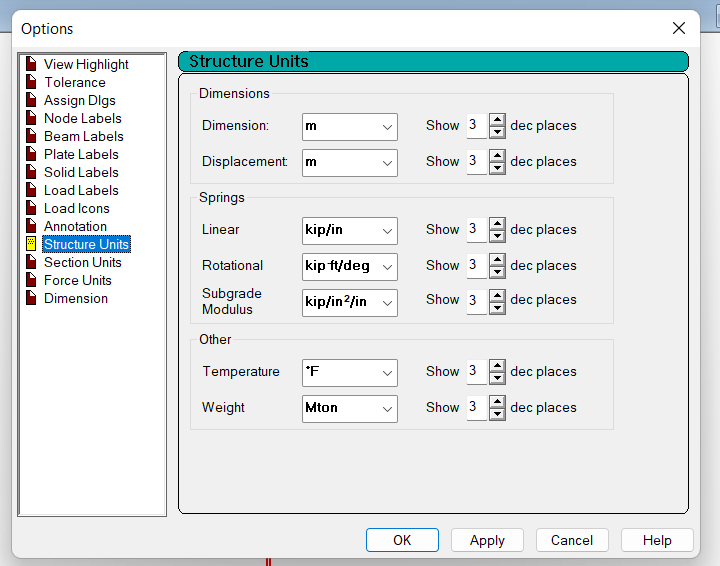
Task: Switch to Force Units page
Action: [78, 280]
